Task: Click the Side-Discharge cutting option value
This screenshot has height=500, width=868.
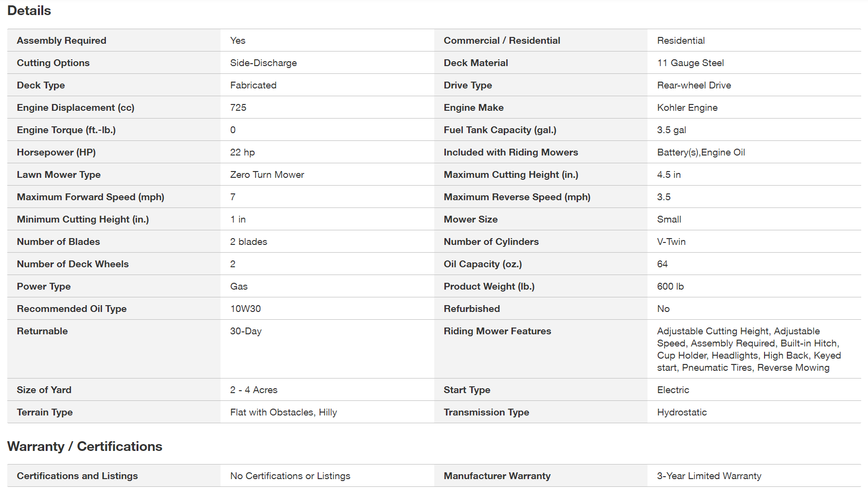Action: click(263, 63)
